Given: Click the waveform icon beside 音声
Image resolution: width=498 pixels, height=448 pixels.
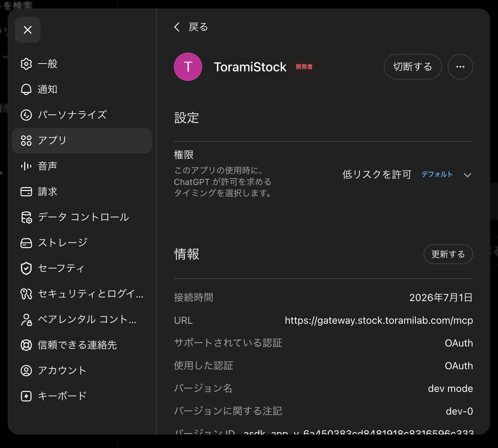Looking at the screenshot, I should pos(26,166).
